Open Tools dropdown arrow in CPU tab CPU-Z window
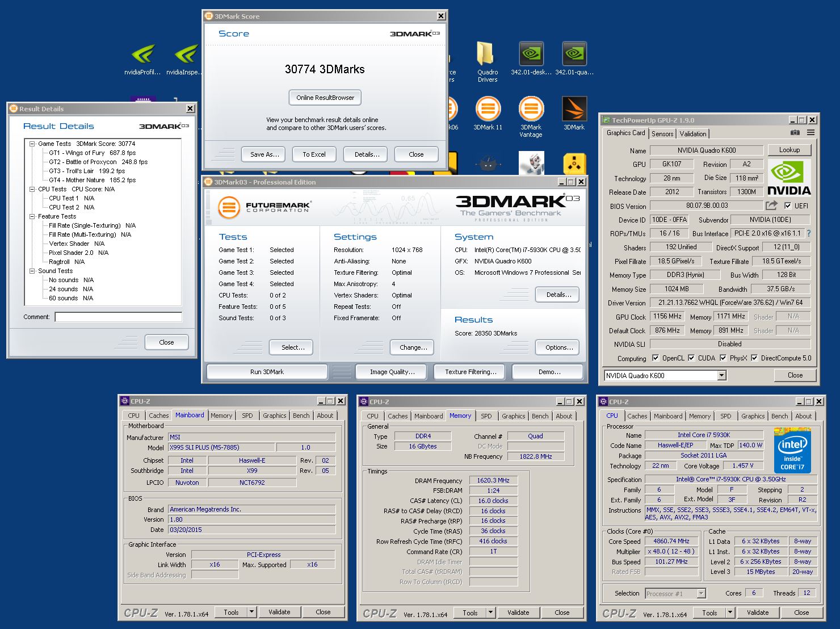The width and height of the screenshot is (840, 629). point(730,613)
